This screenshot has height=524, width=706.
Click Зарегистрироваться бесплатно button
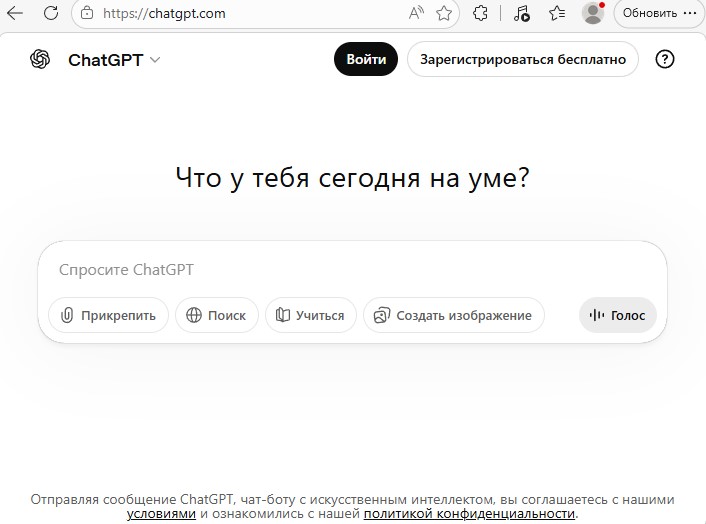pos(523,59)
